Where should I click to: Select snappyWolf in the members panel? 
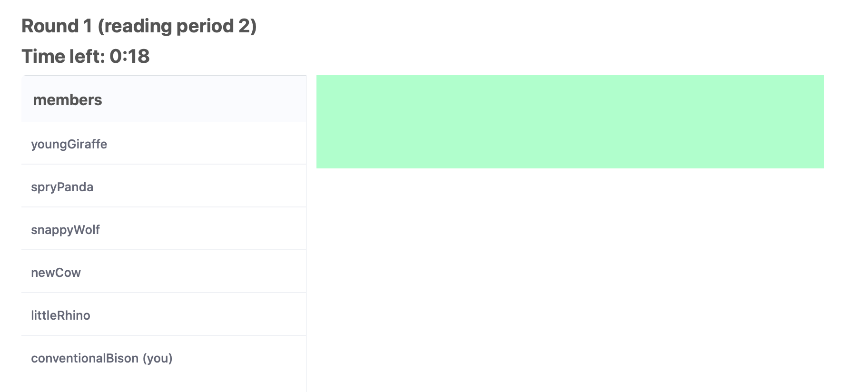[x=66, y=229]
